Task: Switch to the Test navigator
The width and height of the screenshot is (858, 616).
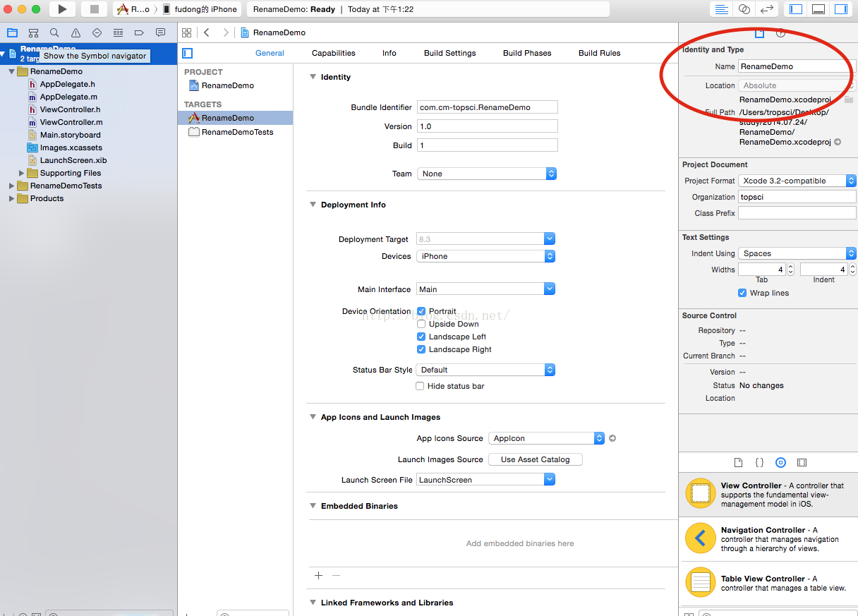Action: [x=97, y=32]
